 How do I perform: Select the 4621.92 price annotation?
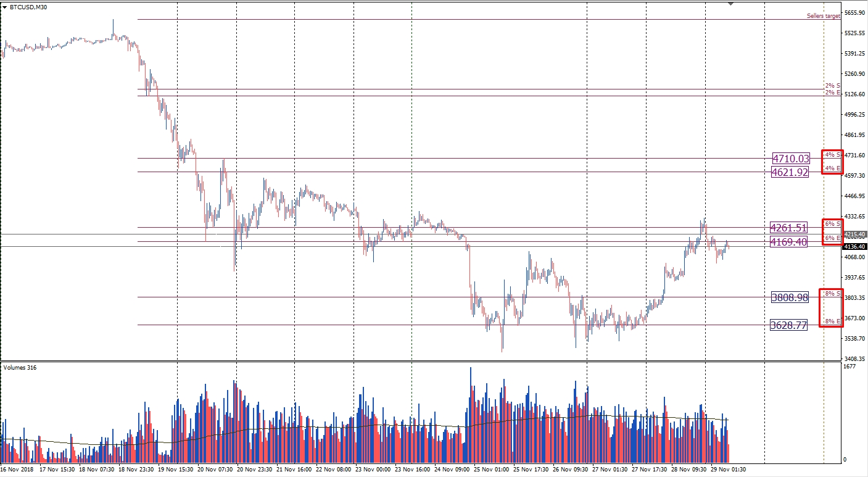[x=790, y=172]
